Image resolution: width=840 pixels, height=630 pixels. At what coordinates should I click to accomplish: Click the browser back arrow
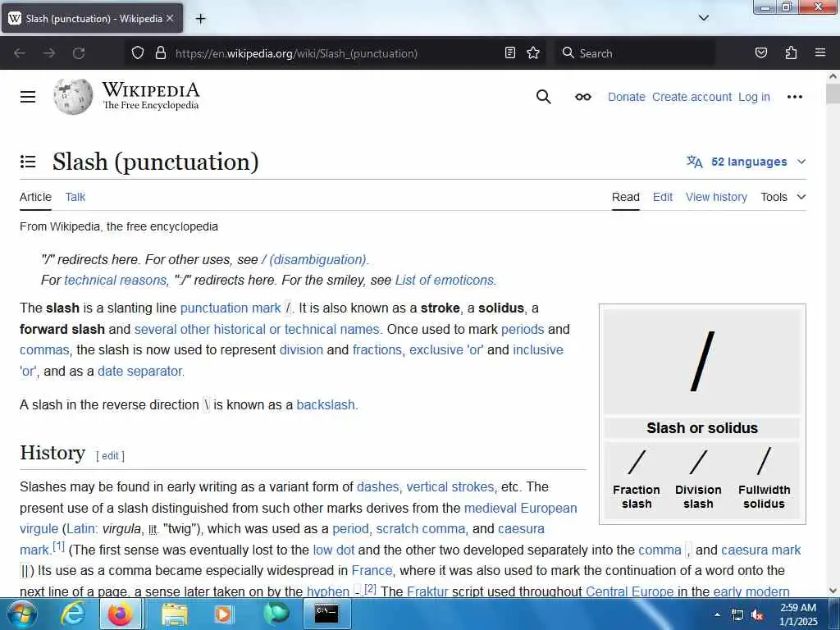coord(20,53)
